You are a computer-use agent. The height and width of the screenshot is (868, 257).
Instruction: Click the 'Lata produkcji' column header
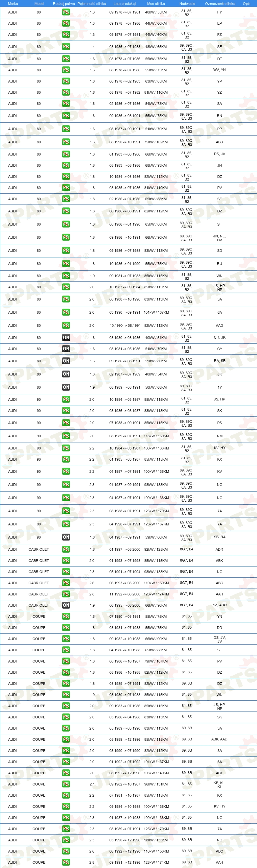(x=125, y=4)
